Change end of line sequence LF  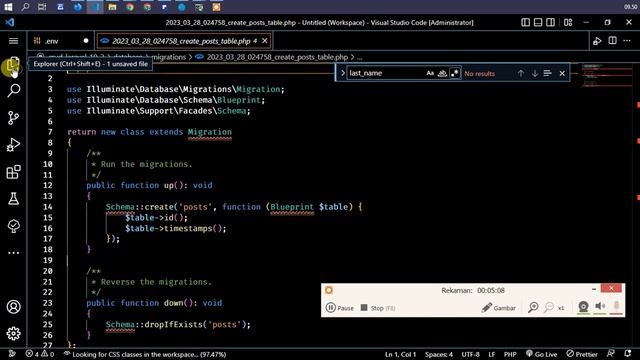coord(491,354)
